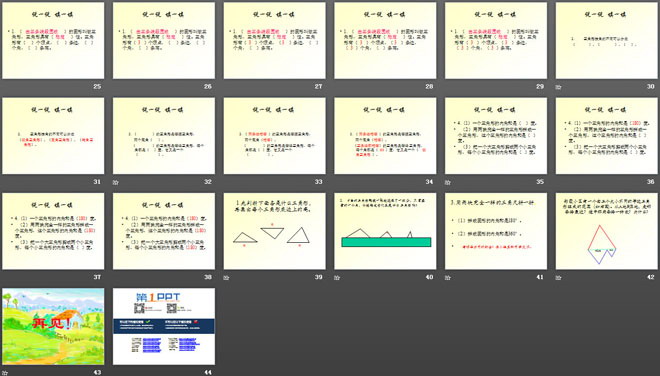Select slide 35 thumbnail
The height and width of the screenshot is (376, 660).
pyautogui.click(x=496, y=136)
